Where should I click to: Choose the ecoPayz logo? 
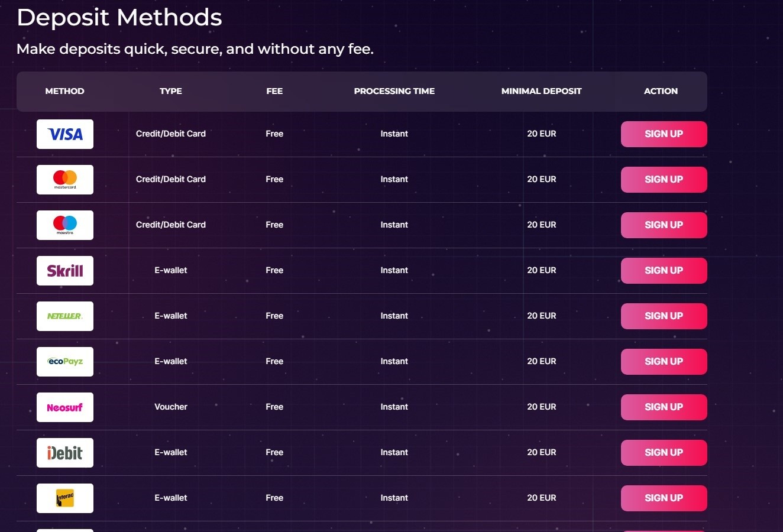[65, 362]
